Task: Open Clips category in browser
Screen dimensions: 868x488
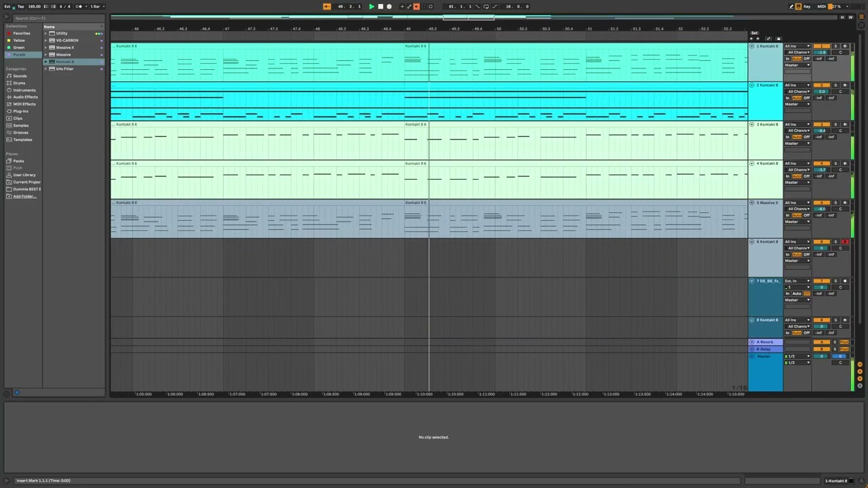Action: [x=18, y=118]
